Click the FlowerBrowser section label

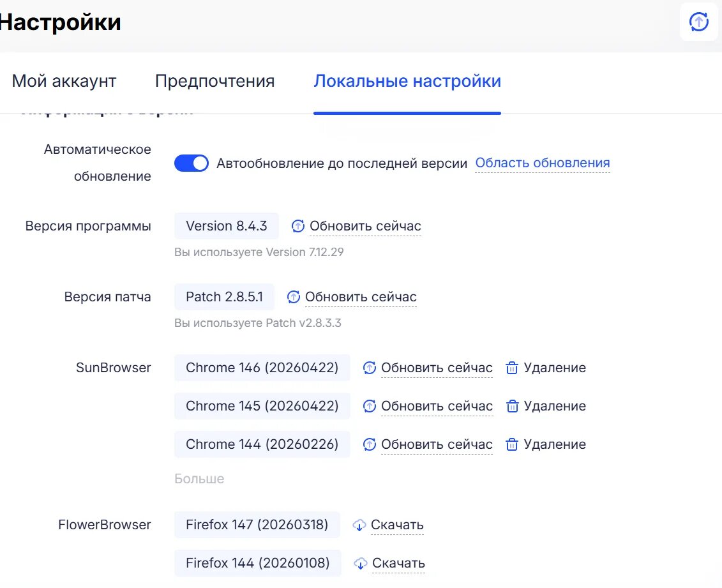[105, 525]
